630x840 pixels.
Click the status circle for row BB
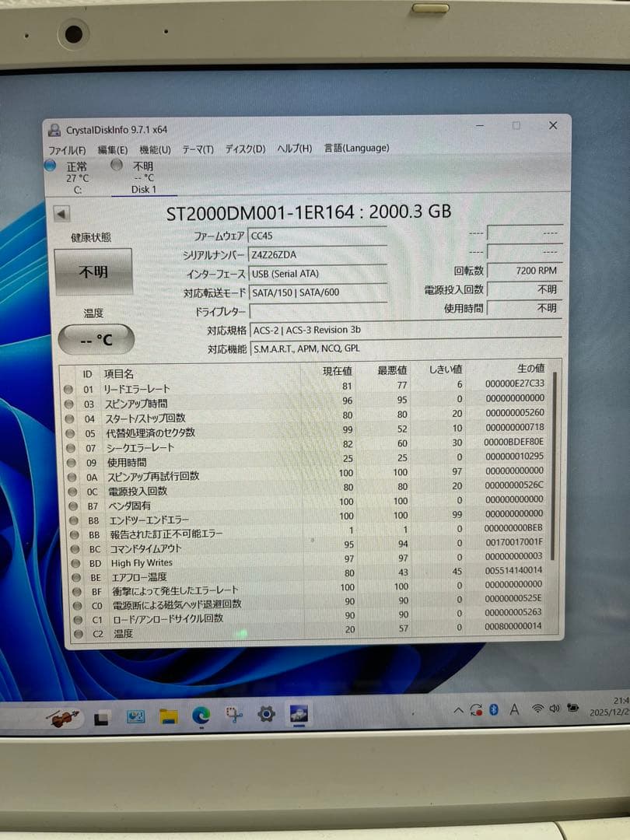[x=75, y=534]
